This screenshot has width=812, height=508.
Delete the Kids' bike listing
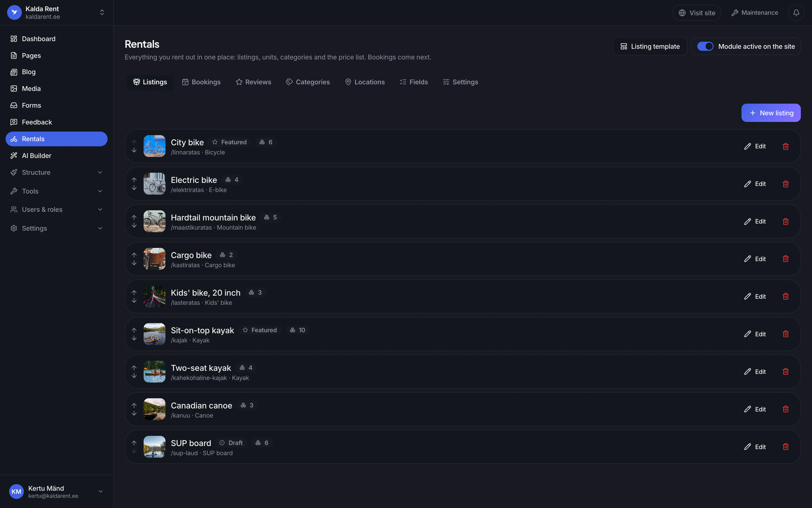786,296
